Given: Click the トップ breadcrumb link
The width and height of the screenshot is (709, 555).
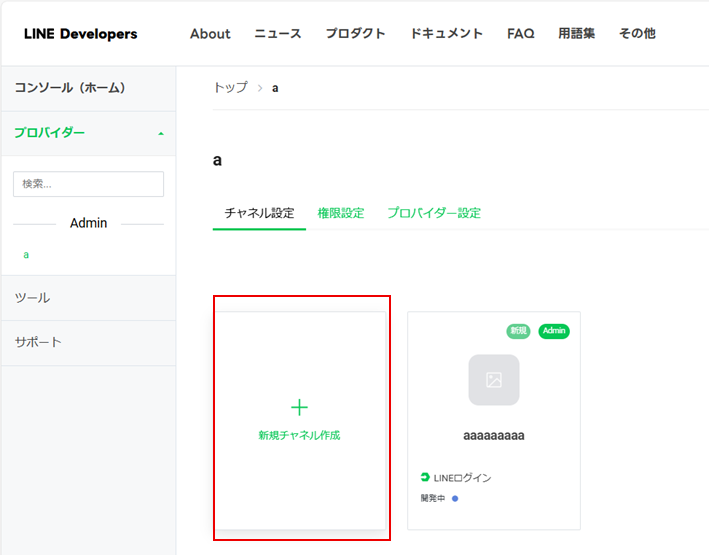Looking at the screenshot, I should point(231,87).
